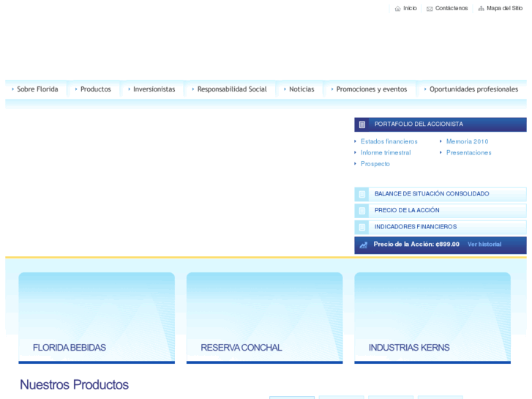Click the icon beside Precio de la Acción panel

coord(362,211)
